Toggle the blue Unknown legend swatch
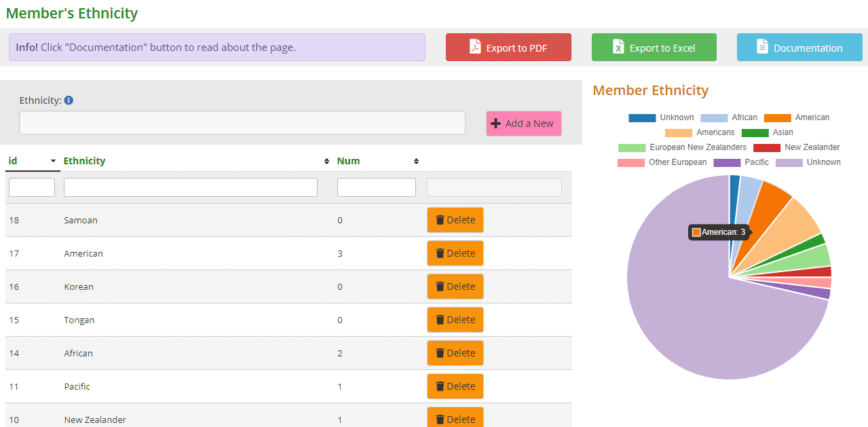This screenshot has width=868, height=427. [642, 117]
